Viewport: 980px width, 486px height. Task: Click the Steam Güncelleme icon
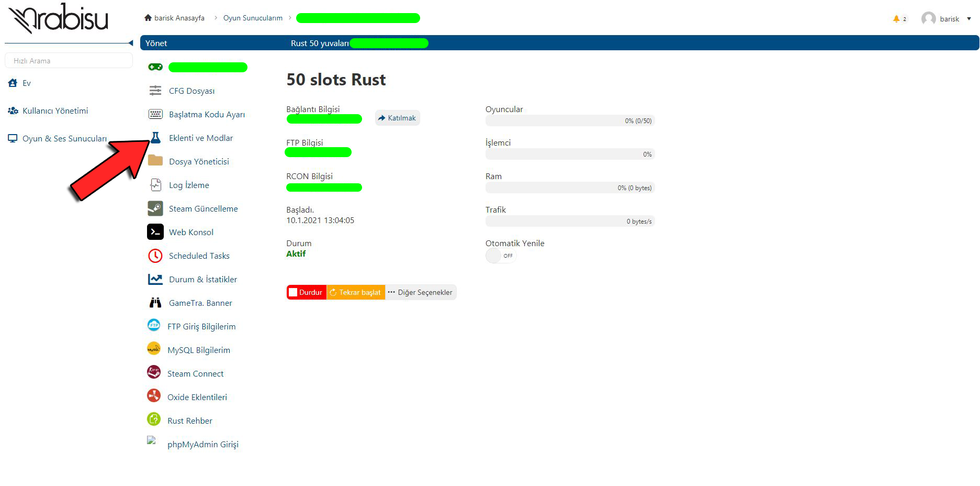point(155,208)
